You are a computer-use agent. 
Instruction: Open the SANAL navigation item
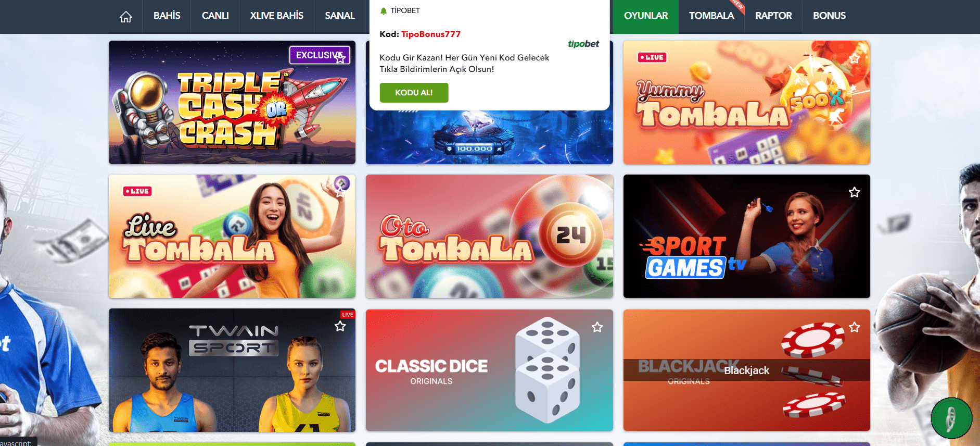340,16
